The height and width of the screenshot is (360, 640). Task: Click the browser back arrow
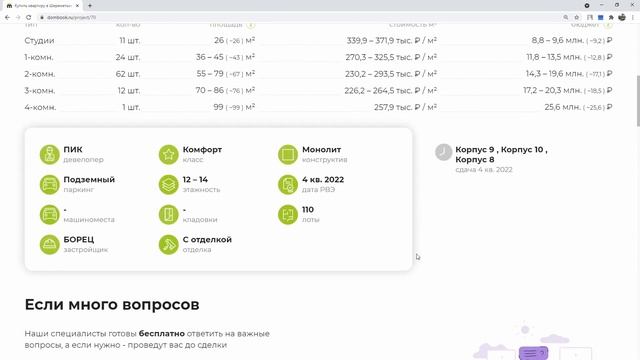[7, 18]
